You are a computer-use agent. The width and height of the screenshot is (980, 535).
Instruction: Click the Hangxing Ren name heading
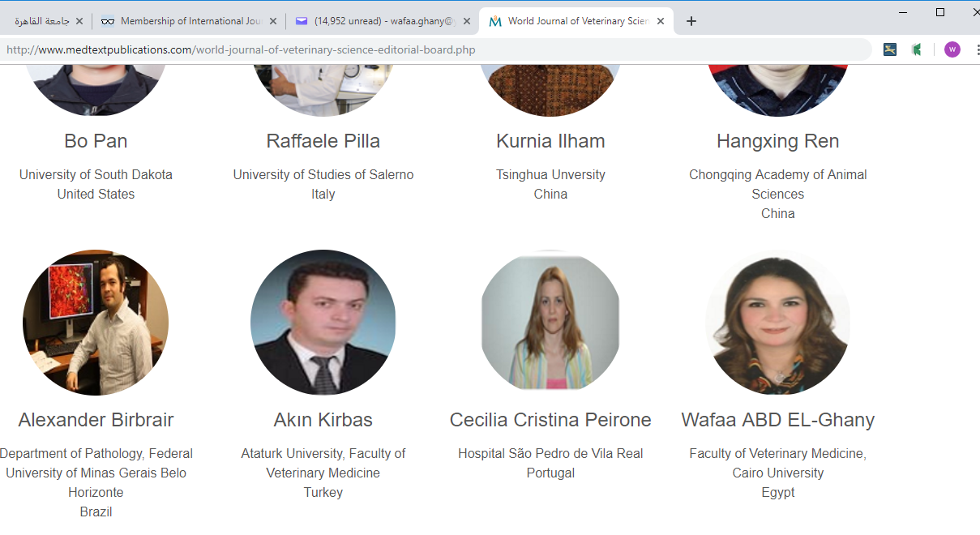[777, 141]
